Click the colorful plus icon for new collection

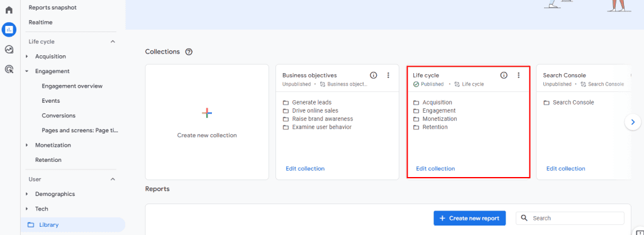(x=207, y=113)
